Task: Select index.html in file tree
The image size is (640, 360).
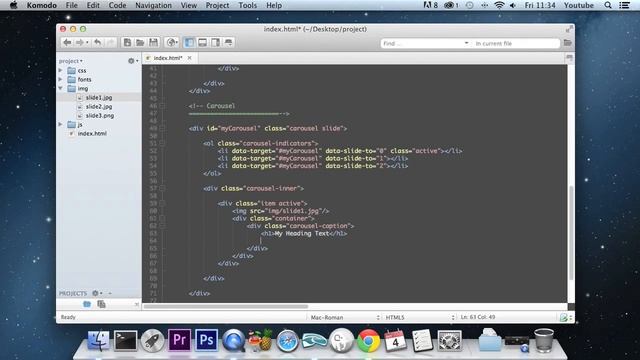Action: click(x=92, y=133)
